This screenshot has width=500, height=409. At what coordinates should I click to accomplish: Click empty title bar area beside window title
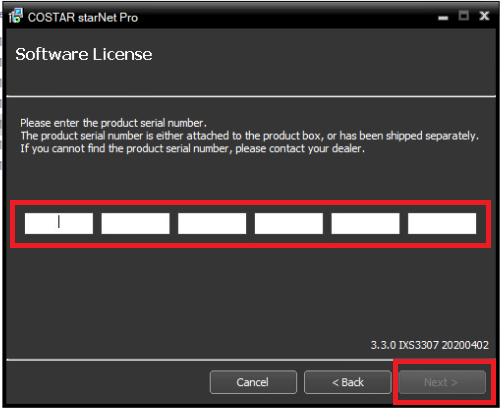(x=287, y=17)
